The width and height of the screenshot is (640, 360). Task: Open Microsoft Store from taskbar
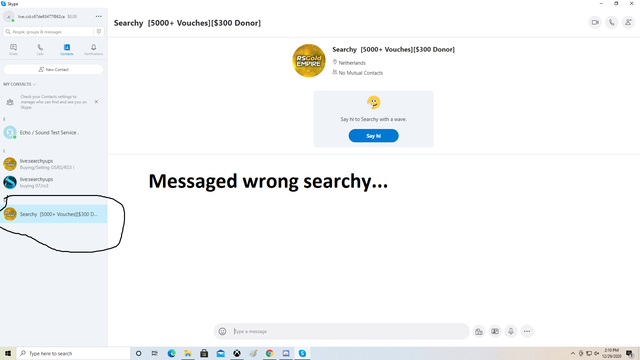[204, 353]
